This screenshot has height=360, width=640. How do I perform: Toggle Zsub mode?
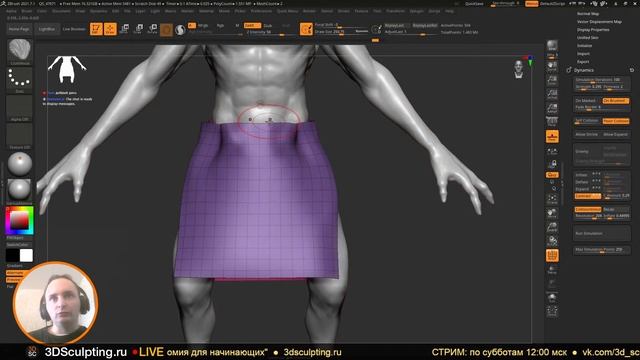coord(268,25)
